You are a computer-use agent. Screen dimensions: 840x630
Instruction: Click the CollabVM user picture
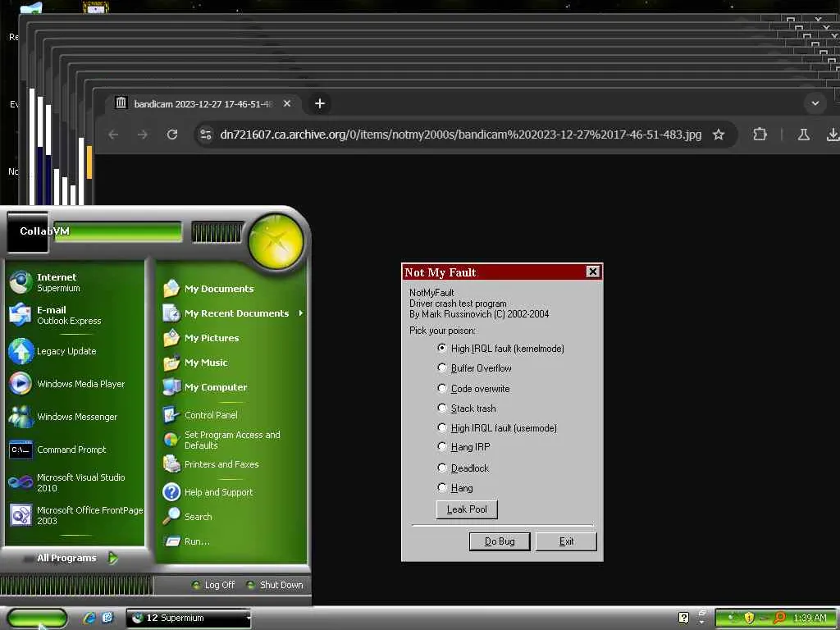(x=28, y=232)
